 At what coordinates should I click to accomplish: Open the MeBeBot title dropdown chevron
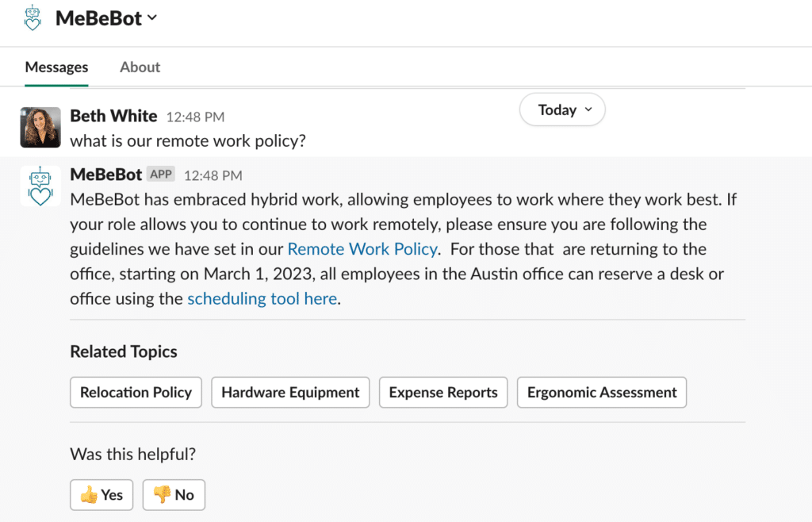tap(152, 17)
